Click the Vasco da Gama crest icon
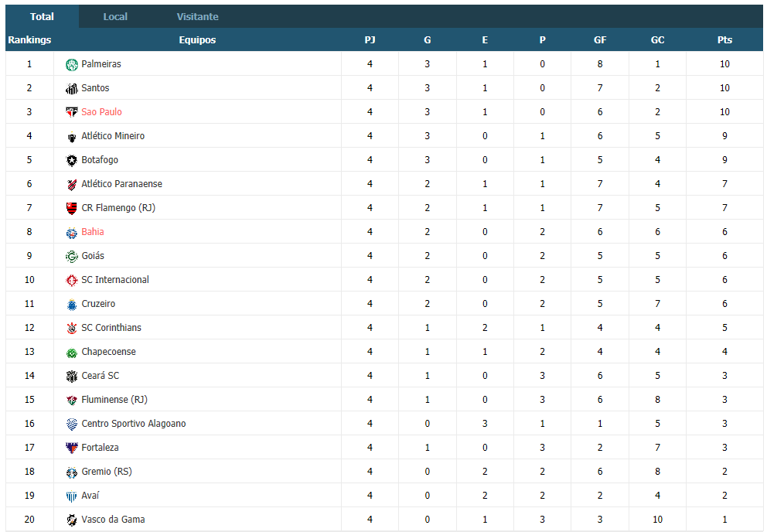The width and height of the screenshot is (767, 532). coord(72,520)
